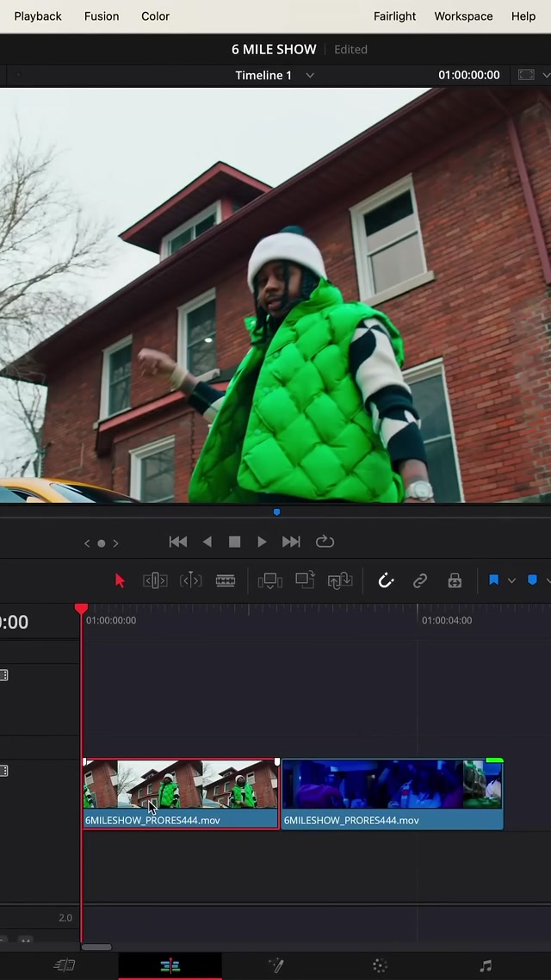Click the Replace Clip icon

(x=339, y=581)
